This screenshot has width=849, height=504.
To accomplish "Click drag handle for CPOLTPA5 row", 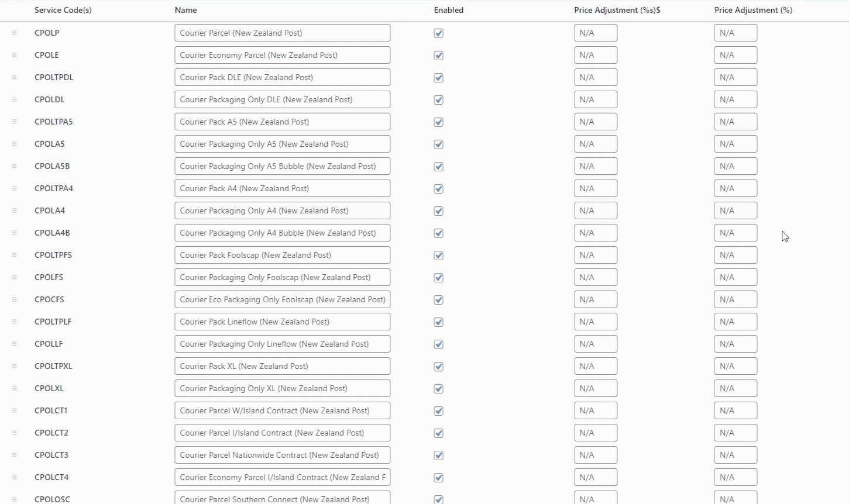I will coord(14,122).
